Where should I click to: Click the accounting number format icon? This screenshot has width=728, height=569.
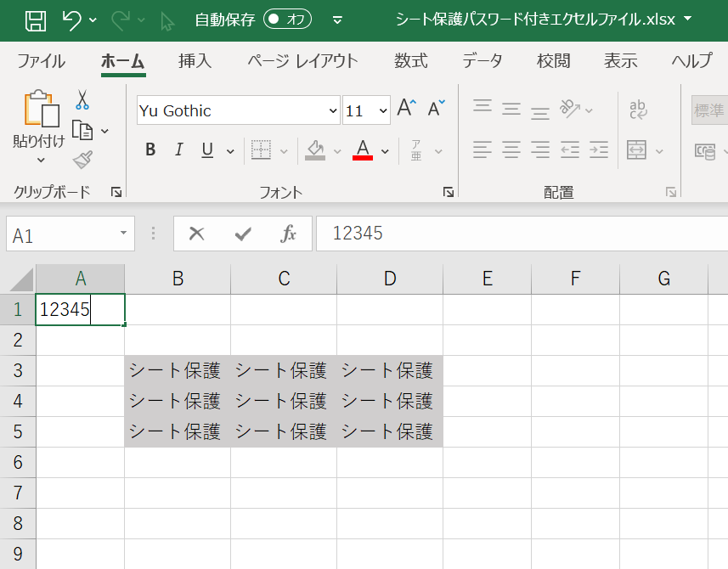pyautogui.click(x=705, y=151)
